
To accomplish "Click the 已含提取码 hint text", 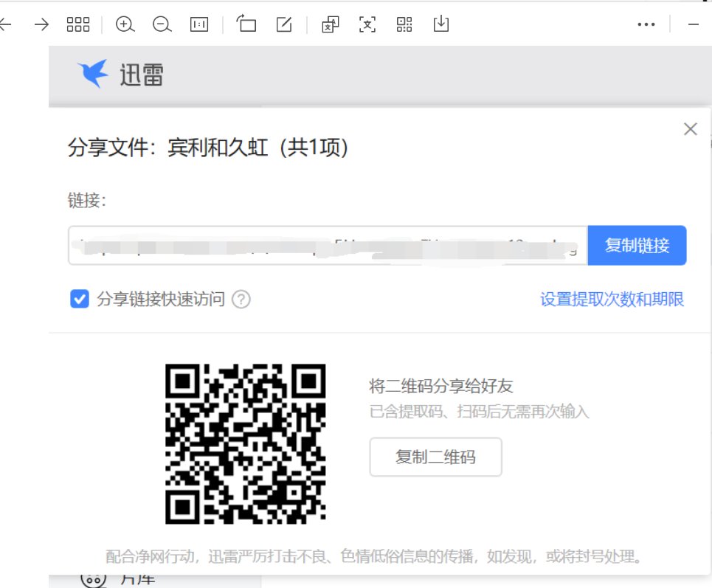I will pyautogui.click(x=479, y=412).
